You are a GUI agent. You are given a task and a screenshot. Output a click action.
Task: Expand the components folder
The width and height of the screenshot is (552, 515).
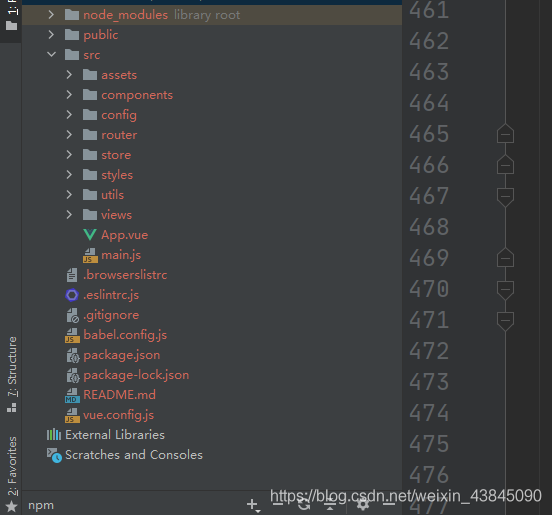point(69,95)
